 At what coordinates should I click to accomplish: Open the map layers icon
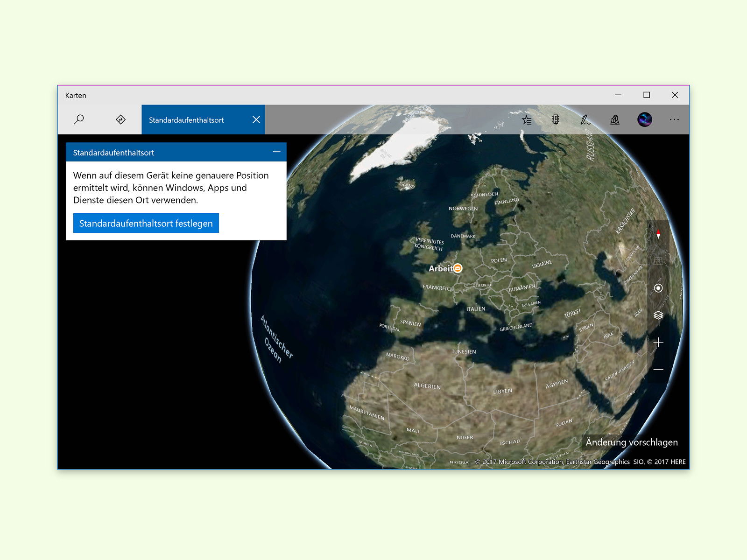click(658, 315)
